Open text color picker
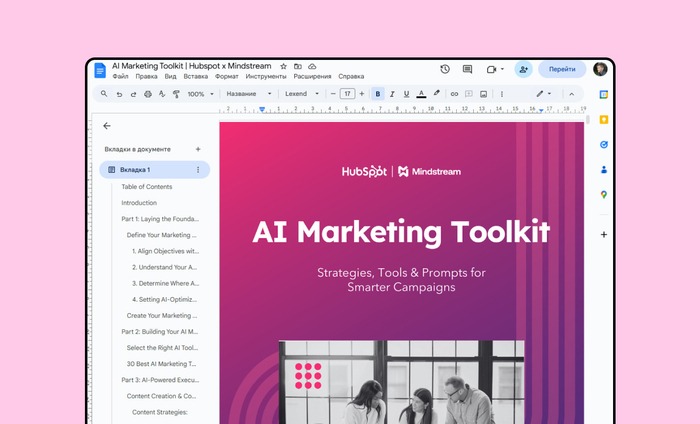Viewport: 700px width, 424px height. [x=421, y=94]
